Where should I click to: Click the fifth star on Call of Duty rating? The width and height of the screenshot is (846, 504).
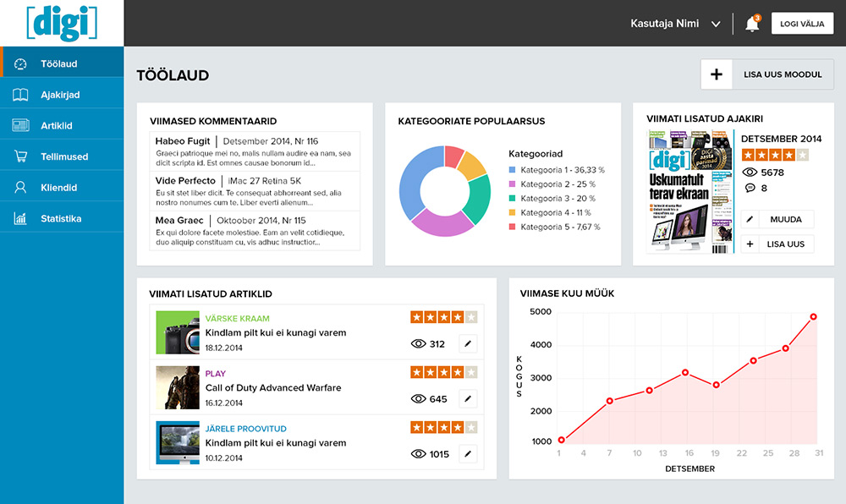tap(472, 371)
